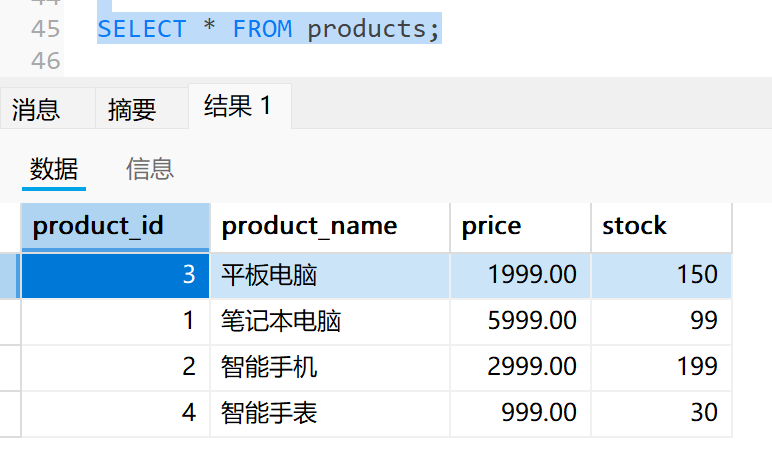
Task: Switch to the 消息 tab
Action: [x=36, y=108]
